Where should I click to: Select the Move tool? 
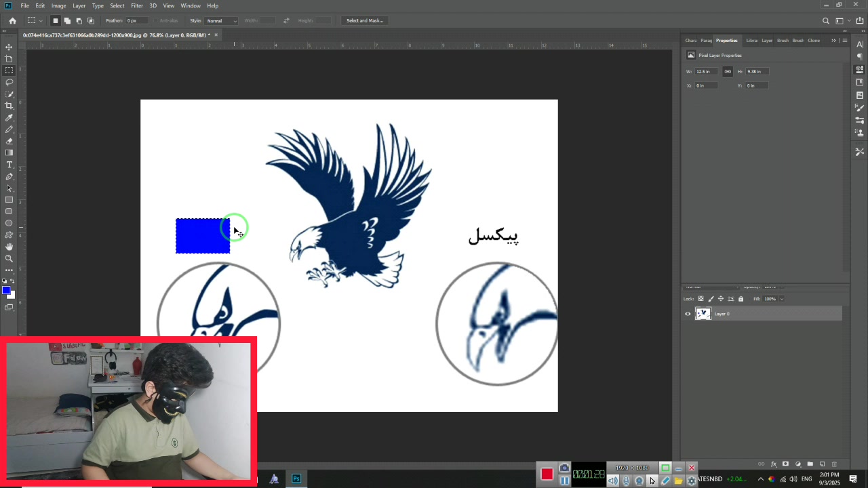coord(9,47)
